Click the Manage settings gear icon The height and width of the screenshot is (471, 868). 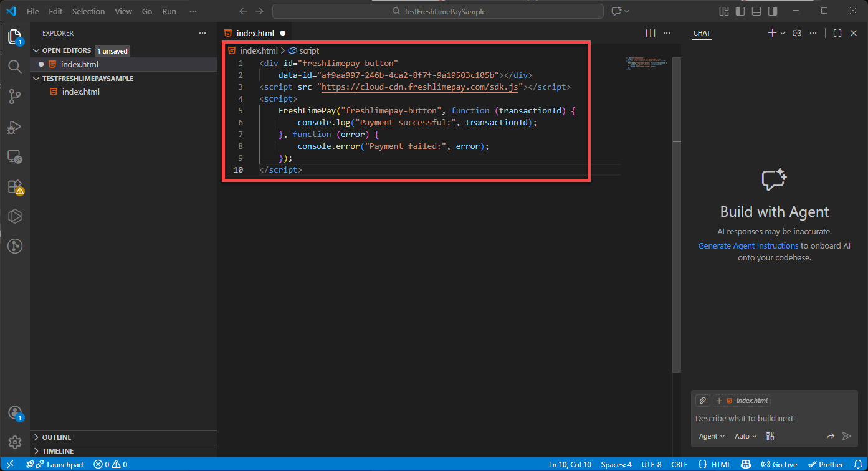coord(15,442)
